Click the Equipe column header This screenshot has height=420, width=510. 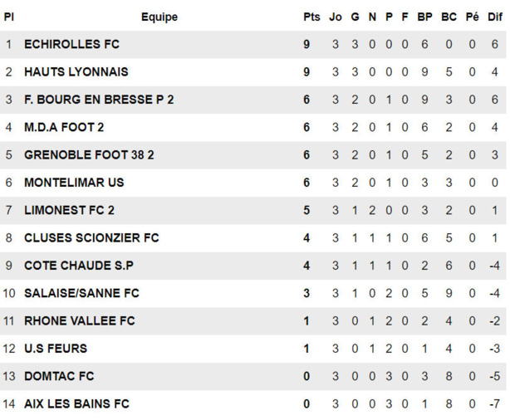(159, 17)
